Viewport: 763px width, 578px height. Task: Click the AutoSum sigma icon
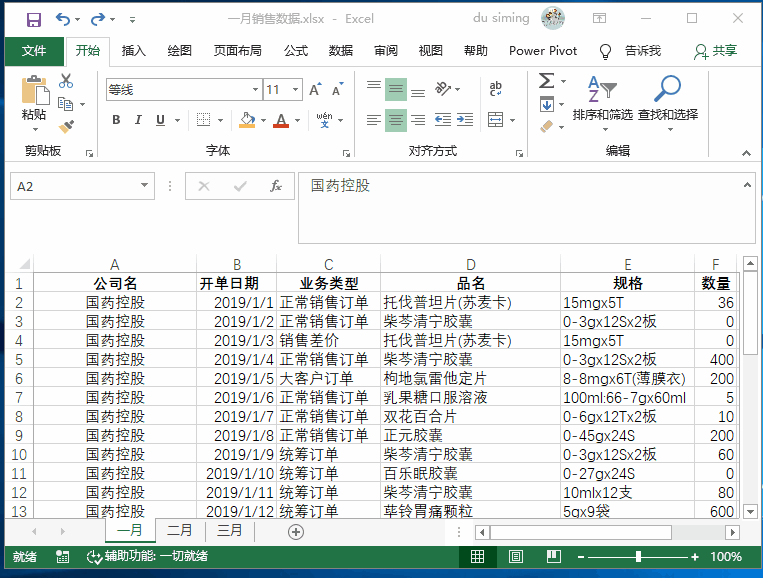point(546,81)
